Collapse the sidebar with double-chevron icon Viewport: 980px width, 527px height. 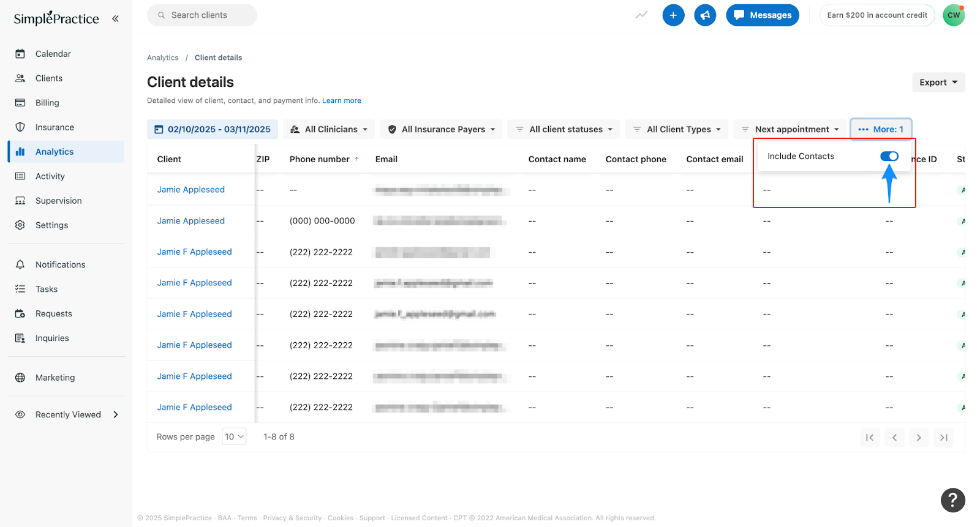pyautogui.click(x=115, y=18)
